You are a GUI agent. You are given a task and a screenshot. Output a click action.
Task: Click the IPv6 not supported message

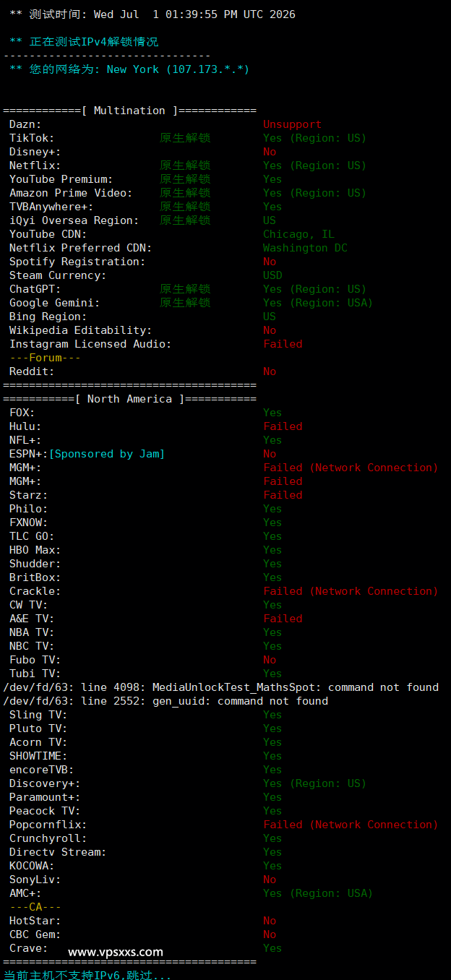pyautogui.click(x=87, y=975)
